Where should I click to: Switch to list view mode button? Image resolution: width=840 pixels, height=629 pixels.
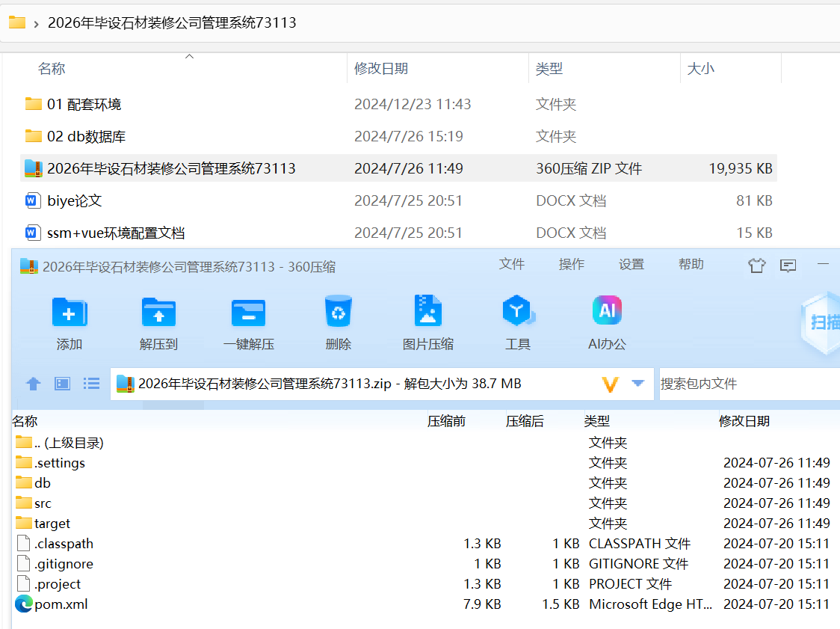[x=92, y=384]
